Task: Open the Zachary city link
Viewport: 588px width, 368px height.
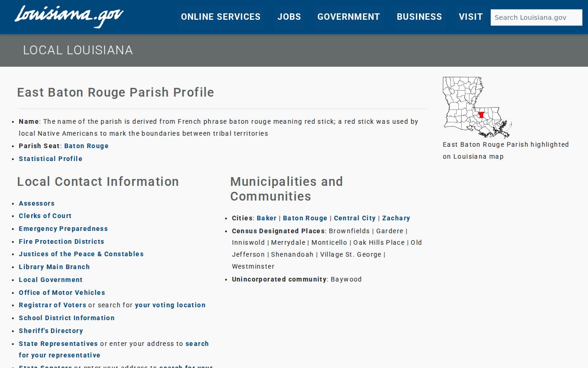Action: (396, 218)
